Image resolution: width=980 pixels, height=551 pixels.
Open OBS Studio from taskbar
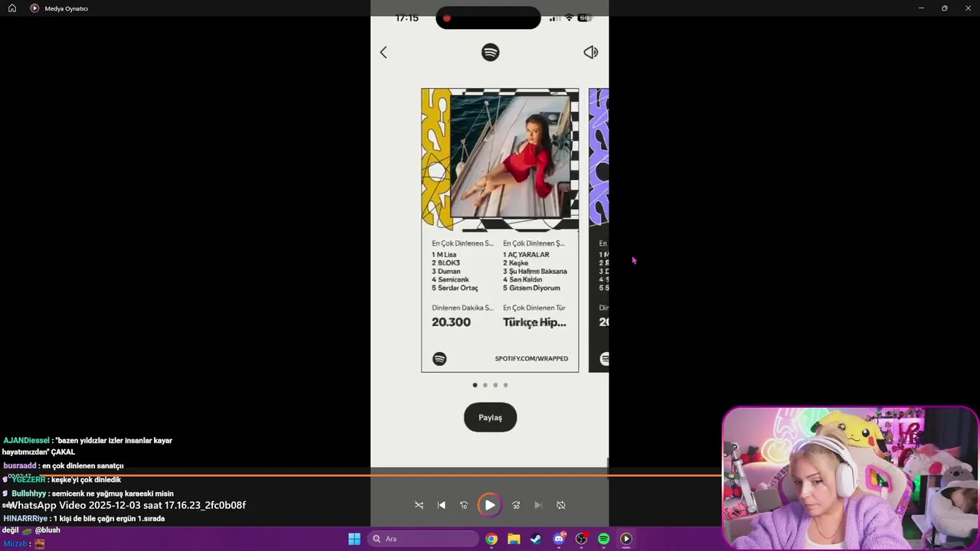pos(581,539)
